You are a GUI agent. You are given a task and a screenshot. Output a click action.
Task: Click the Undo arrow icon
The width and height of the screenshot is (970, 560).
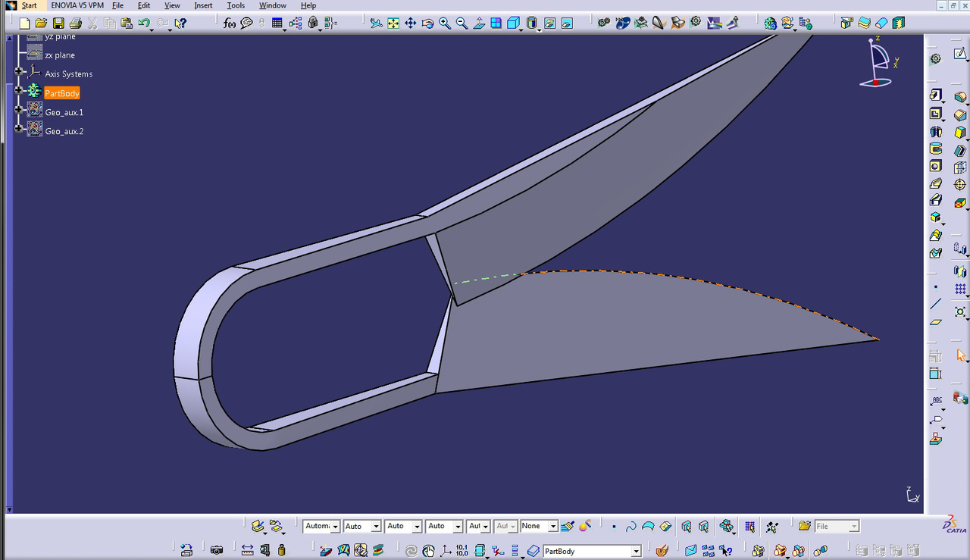(x=144, y=23)
